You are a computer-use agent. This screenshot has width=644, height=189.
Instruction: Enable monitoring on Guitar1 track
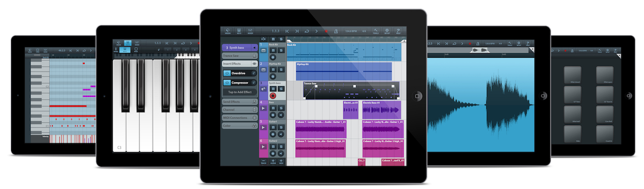(281, 134)
